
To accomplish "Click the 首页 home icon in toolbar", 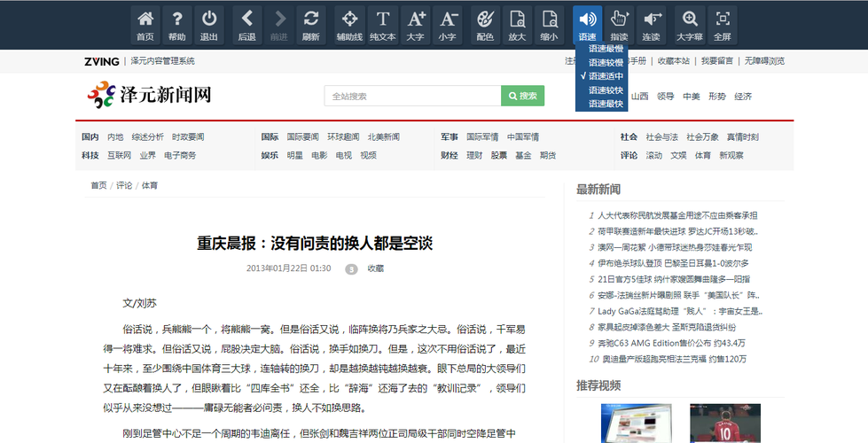I will (145, 25).
